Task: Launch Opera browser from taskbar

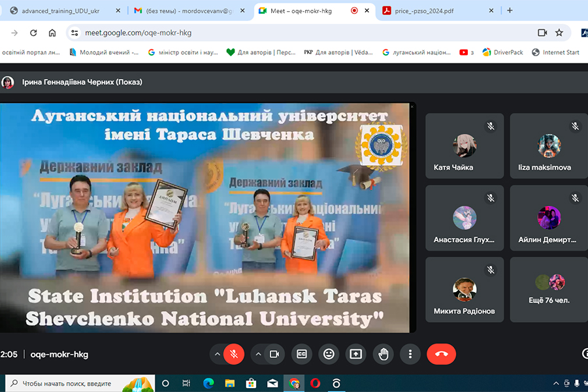Action: [316, 384]
